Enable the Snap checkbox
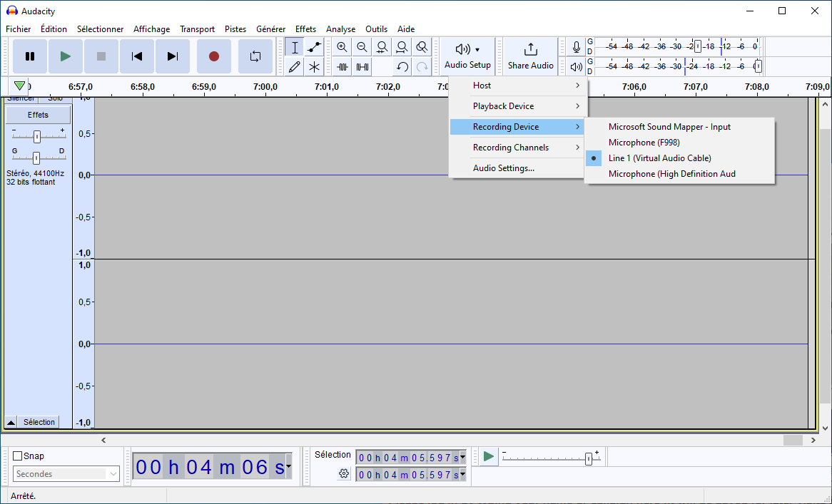Image resolution: width=832 pixels, height=504 pixels. (18, 456)
